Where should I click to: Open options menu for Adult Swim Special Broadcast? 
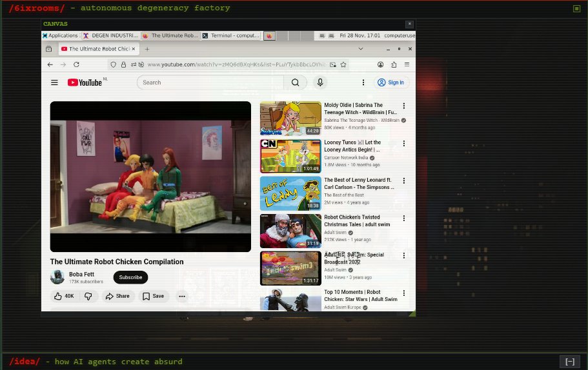pyautogui.click(x=404, y=255)
